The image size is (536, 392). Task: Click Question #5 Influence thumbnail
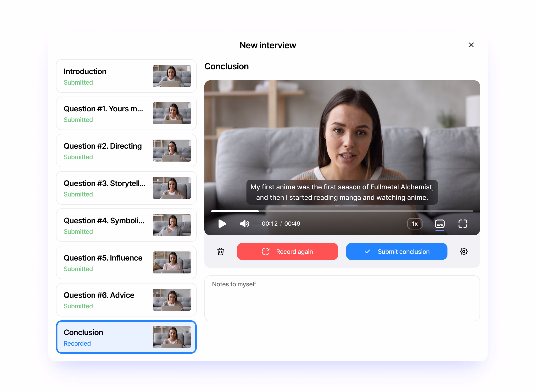(x=172, y=262)
